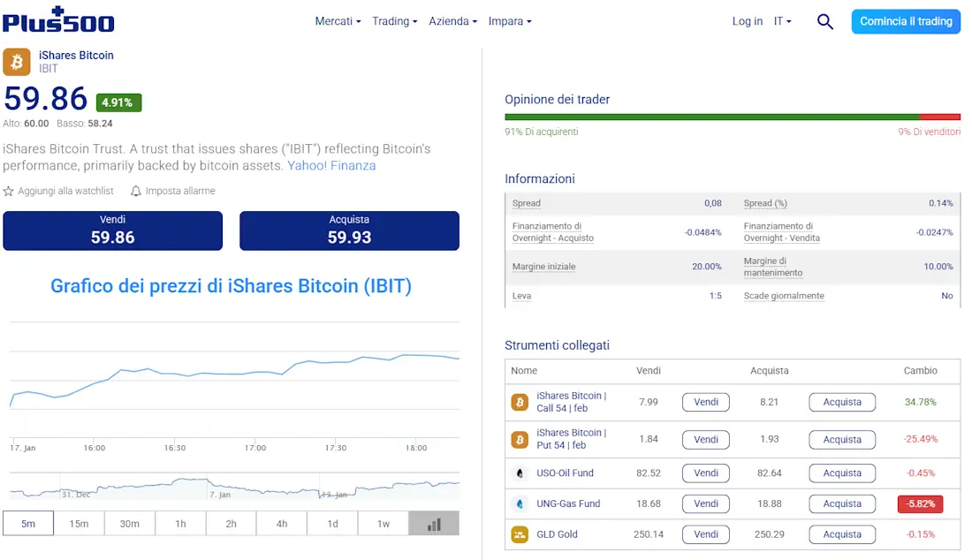Click Vendi for UNG-Gas Fund
The height and width of the screenshot is (560, 972).
[706, 503]
